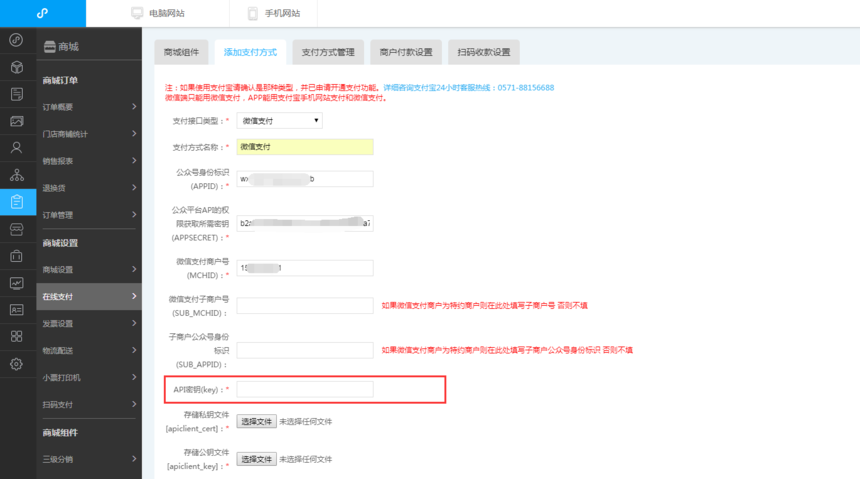The width and height of the screenshot is (860, 479).
Task: Switch to the 支付方式管理 tab
Action: coord(328,52)
